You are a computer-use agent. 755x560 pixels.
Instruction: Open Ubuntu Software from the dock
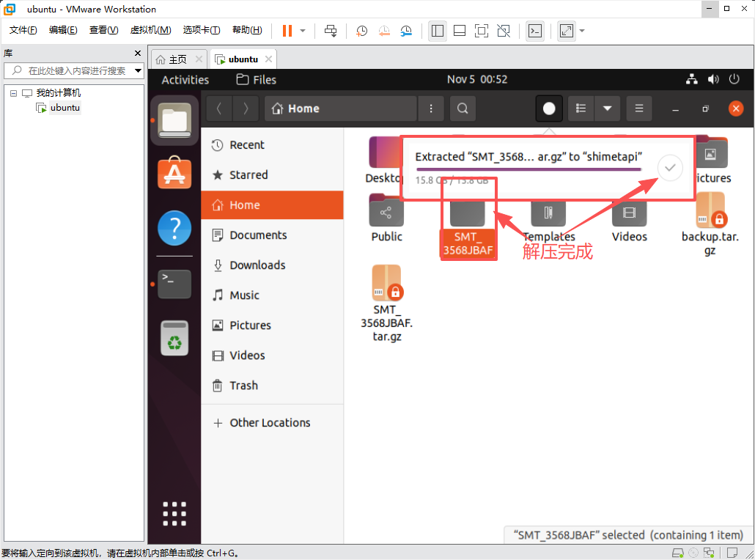(x=174, y=174)
